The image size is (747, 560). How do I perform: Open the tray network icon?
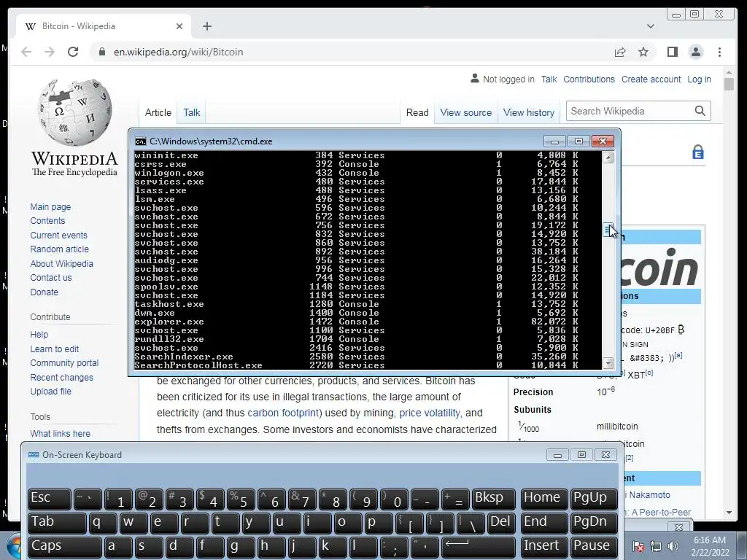(656, 546)
